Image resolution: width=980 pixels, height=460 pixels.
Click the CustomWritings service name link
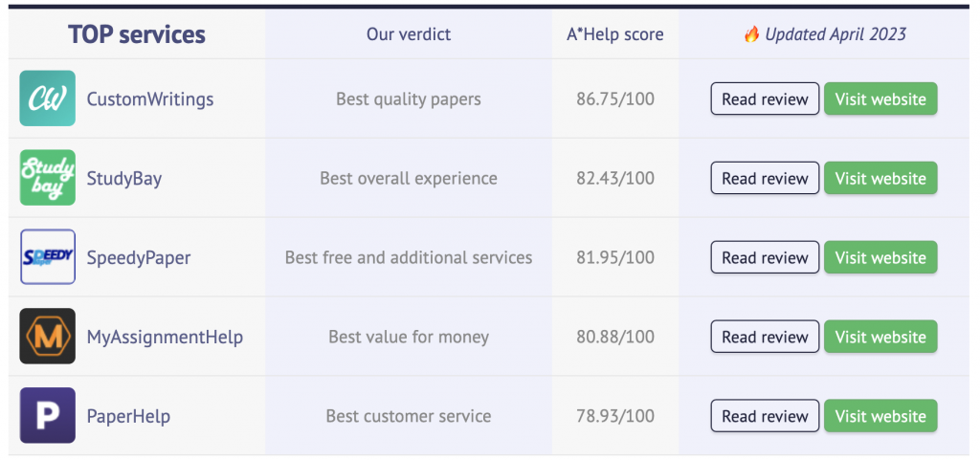click(x=150, y=99)
